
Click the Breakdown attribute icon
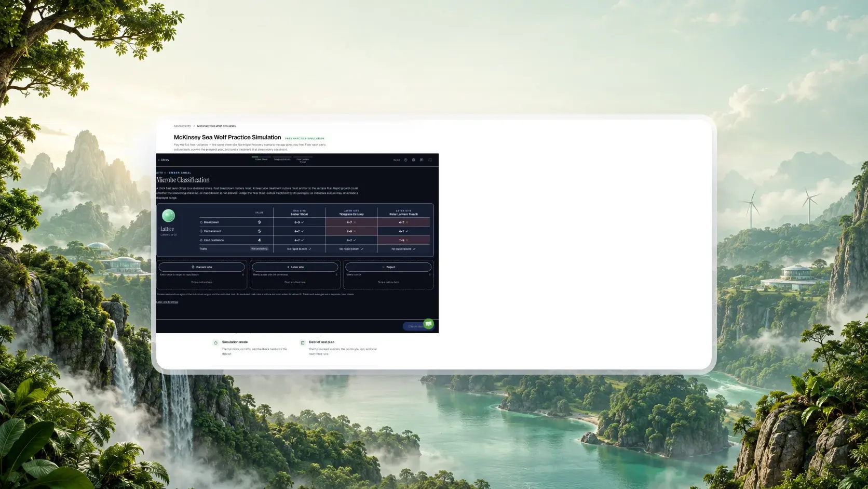tap(201, 222)
